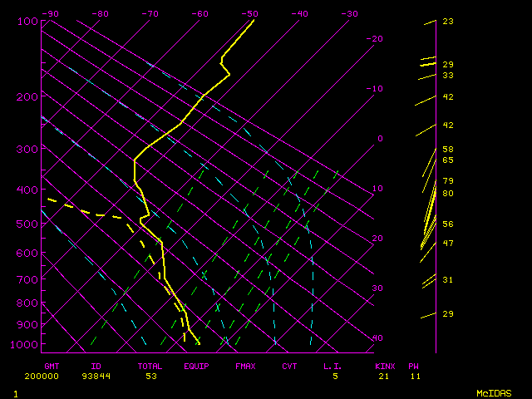Select the GMT time value 200000
This screenshot has height=399, width=532.
[x=57, y=377]
